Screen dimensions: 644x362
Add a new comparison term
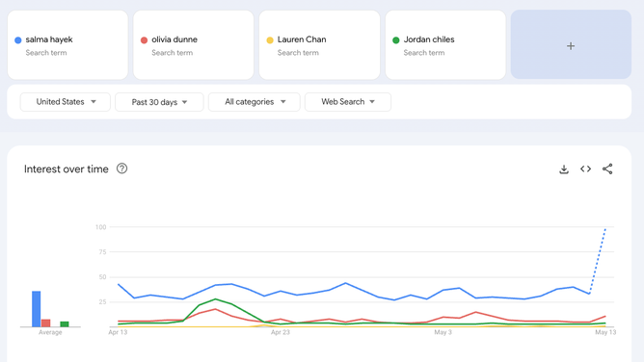click(571, 44)
